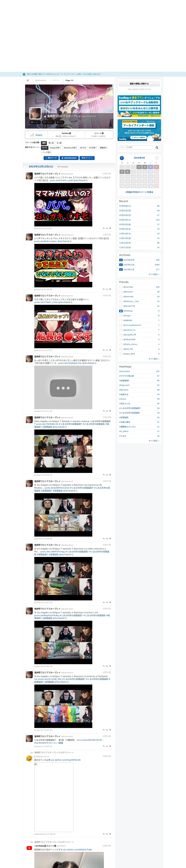Image resolution: width=186 pixels, height=868 pixels.
Task: Like the tweet posted at 23:52:34
Action: [110, 289]
